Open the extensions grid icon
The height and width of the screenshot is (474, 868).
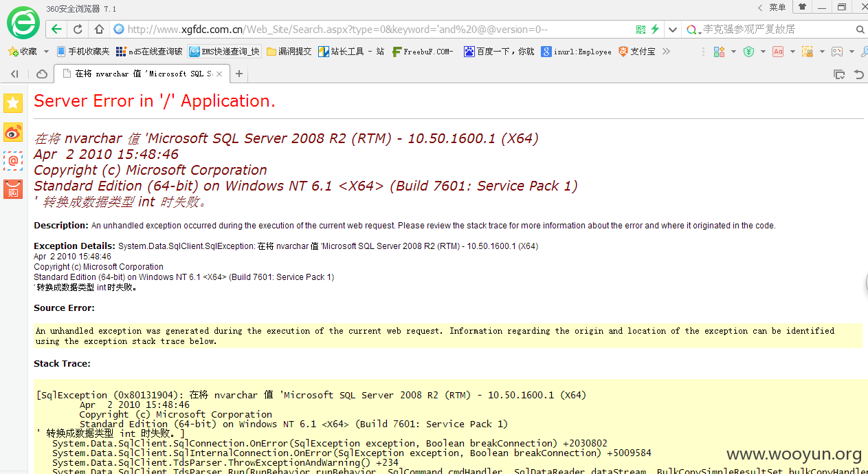click(x=719, y=52)
